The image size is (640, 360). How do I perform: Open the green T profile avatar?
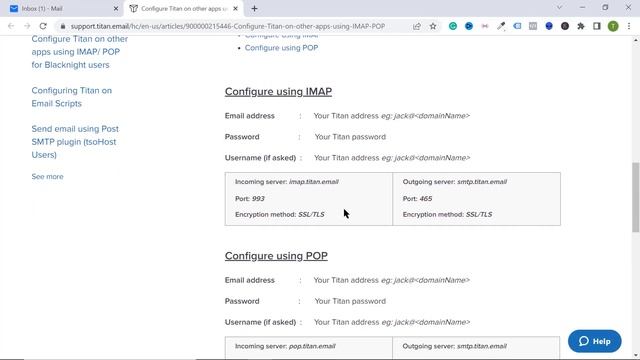(x=613, y=26)
